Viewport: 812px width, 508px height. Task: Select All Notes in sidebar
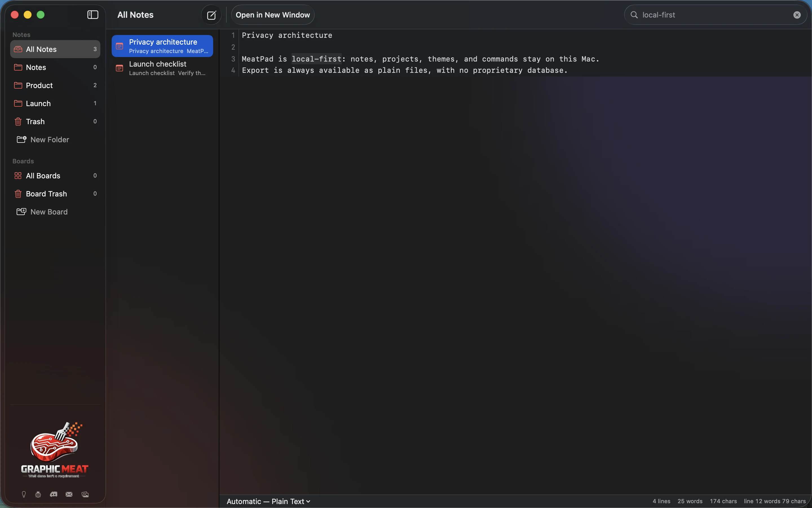(x=55, y=49)
